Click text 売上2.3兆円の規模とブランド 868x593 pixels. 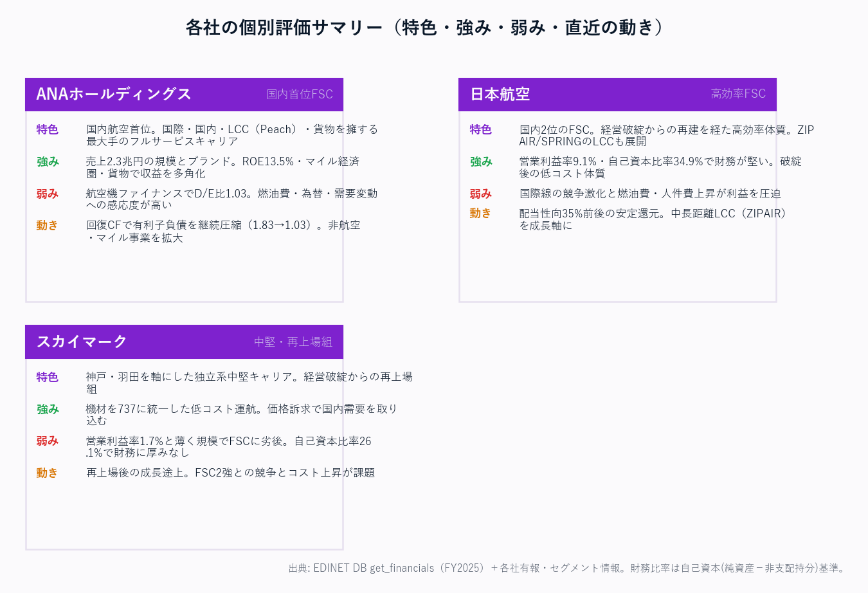[x=159, y=161]
